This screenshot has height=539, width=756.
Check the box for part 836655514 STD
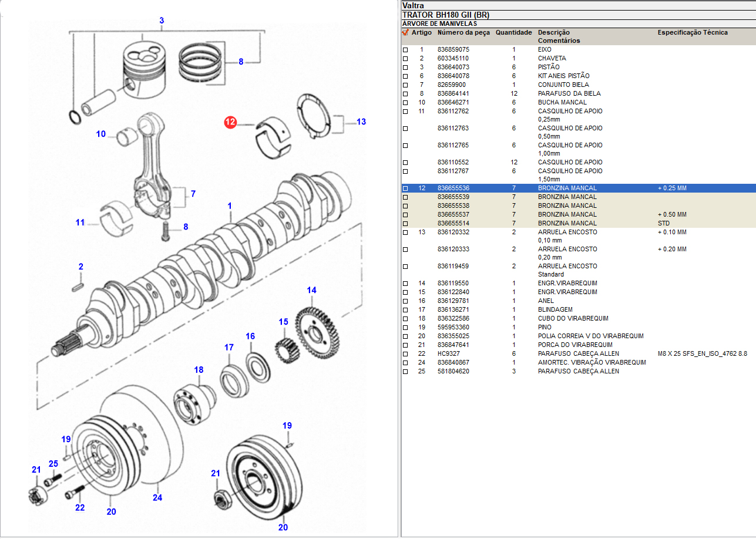coord(405,224)
